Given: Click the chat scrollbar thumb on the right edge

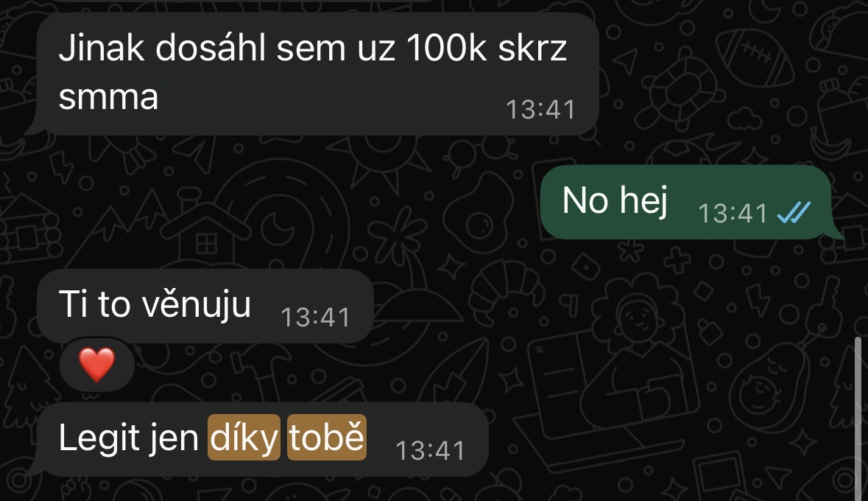Looking at the screenshot, I should (x=858, y=418).
